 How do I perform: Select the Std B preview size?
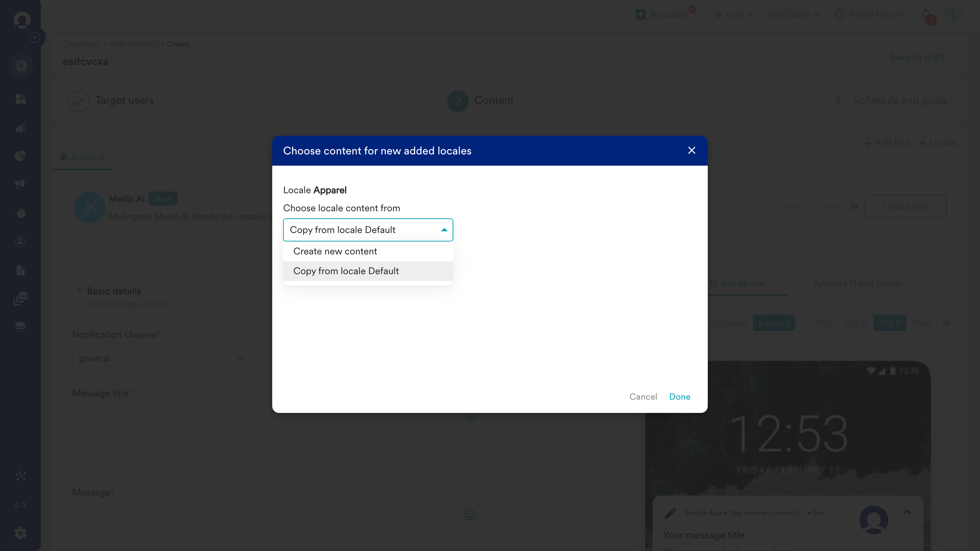[890, 323]
